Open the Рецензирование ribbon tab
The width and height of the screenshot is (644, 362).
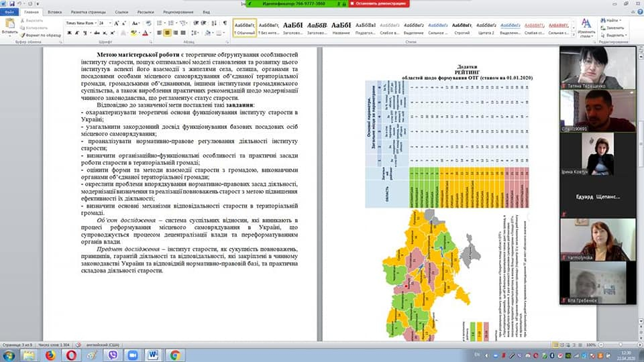pos(178,12)
